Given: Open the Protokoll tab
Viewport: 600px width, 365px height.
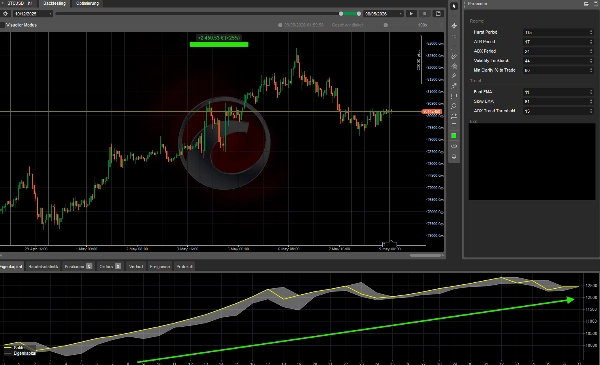Looking at the screenshot, I should pos(184,266).
